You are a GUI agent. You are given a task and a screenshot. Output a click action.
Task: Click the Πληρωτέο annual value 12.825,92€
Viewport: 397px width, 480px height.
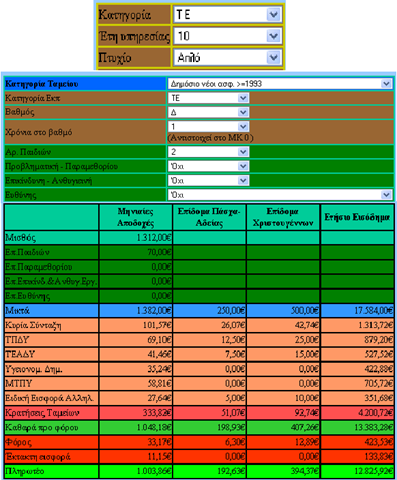coord(373,471)
